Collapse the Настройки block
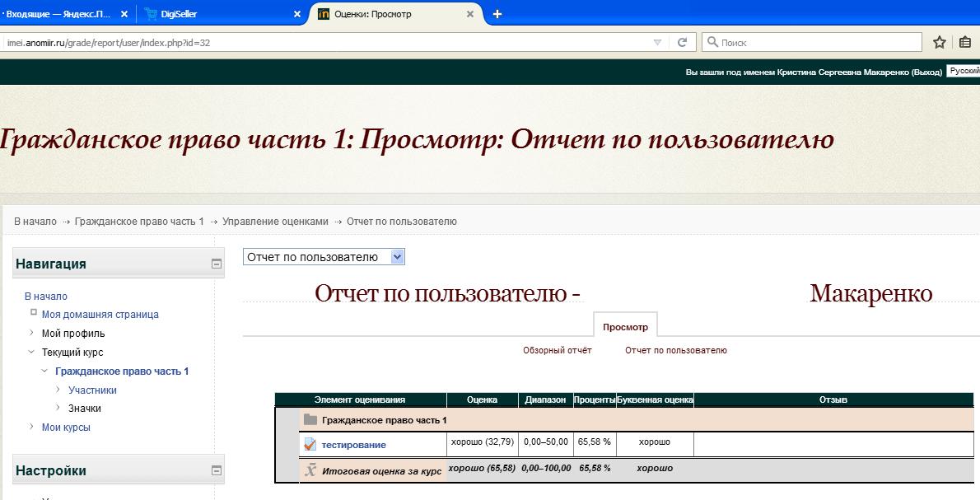 click(x=217, y=471)
